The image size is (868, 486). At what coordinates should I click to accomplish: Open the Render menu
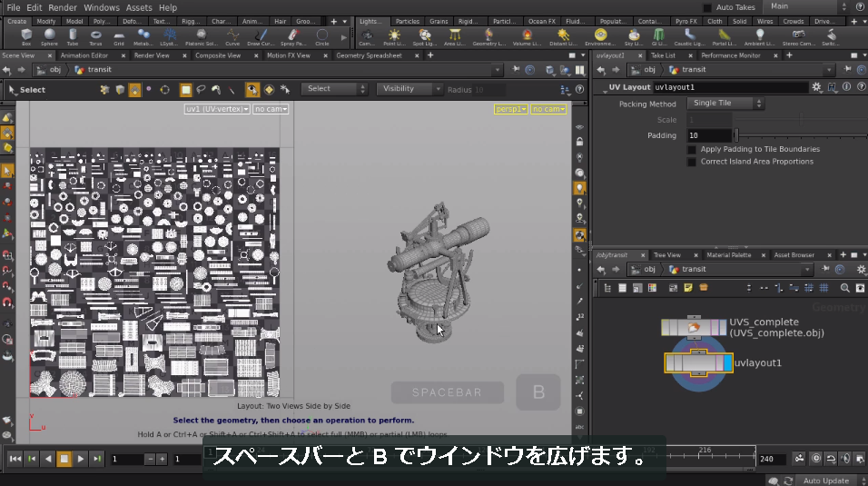pos(63,8)
